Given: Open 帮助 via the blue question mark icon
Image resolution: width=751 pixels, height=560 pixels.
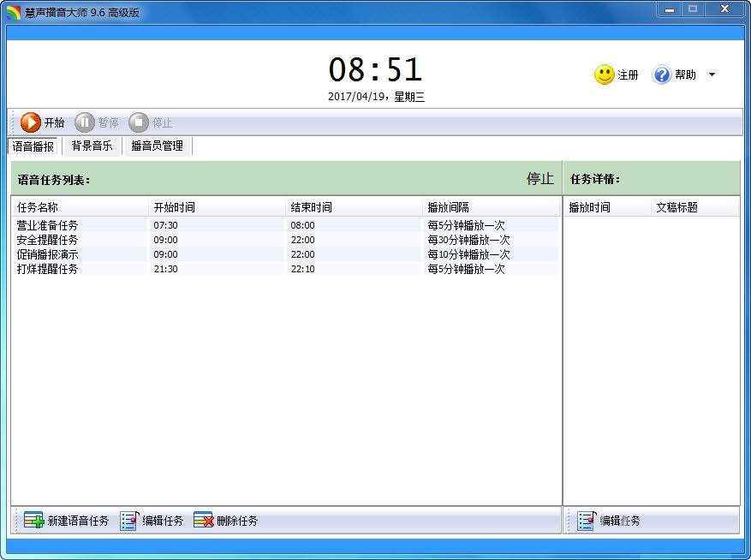Looking at the screenshot, I should pyautogui.click(x=661, y=74).
